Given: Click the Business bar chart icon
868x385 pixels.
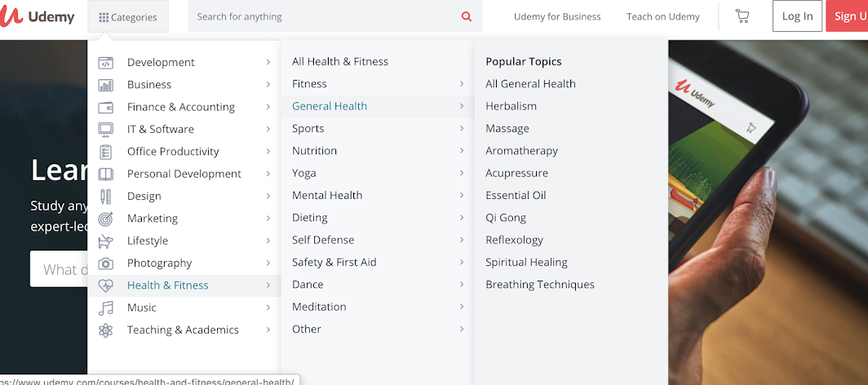Looking at the screenshot, I should 106,85.
